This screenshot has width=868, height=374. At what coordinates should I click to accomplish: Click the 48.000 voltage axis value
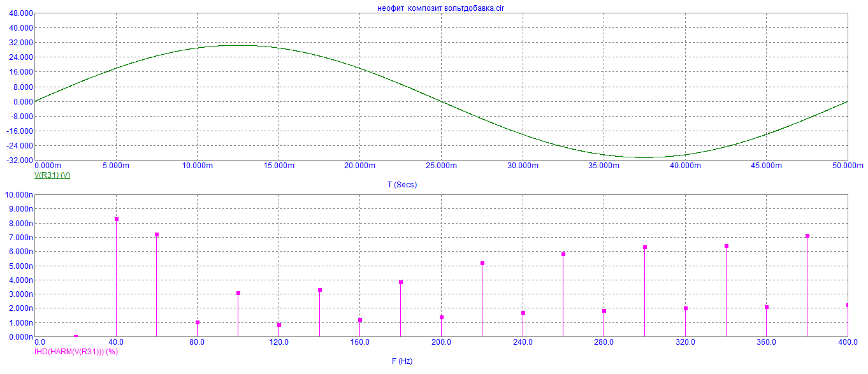(22, 13)
